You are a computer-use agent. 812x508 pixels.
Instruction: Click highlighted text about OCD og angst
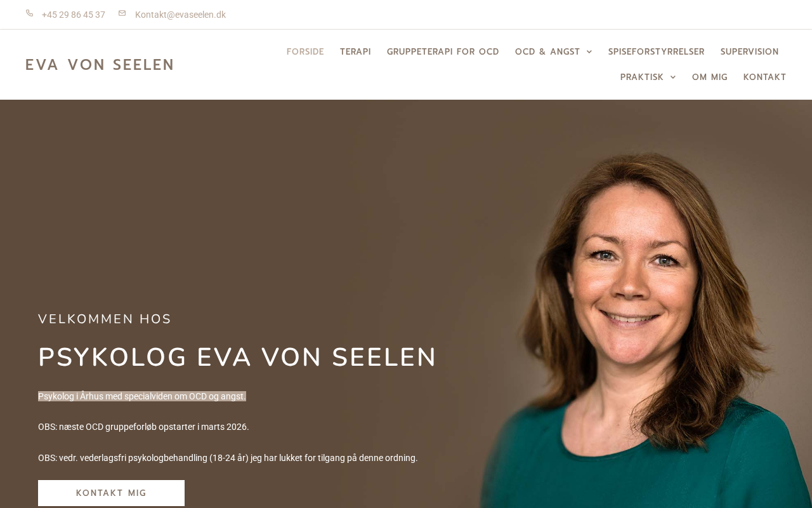coord(142,396)
